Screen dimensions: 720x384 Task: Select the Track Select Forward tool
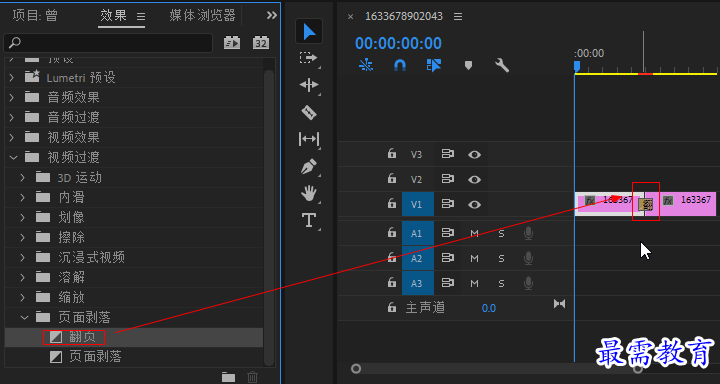click(309, 58)
